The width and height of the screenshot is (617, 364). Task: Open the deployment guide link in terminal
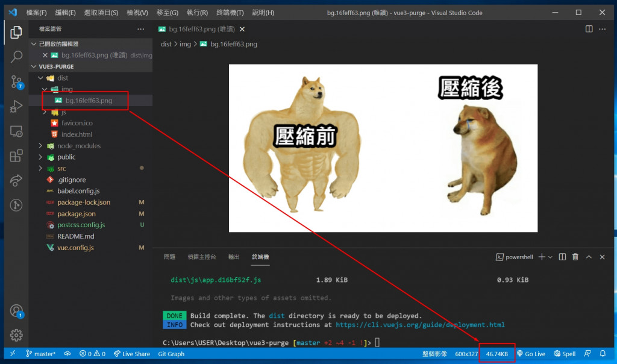point(420,325)
